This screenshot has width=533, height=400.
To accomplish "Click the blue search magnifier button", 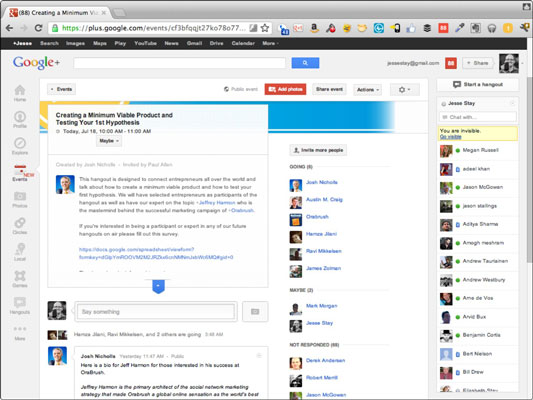I will [x=305, y=63].
